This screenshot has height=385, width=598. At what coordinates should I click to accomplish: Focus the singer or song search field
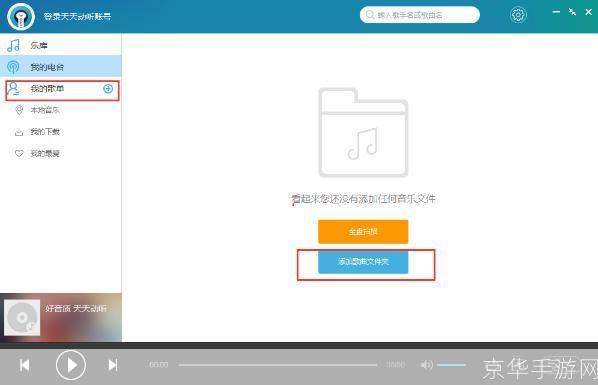click(x=420, y=15)
